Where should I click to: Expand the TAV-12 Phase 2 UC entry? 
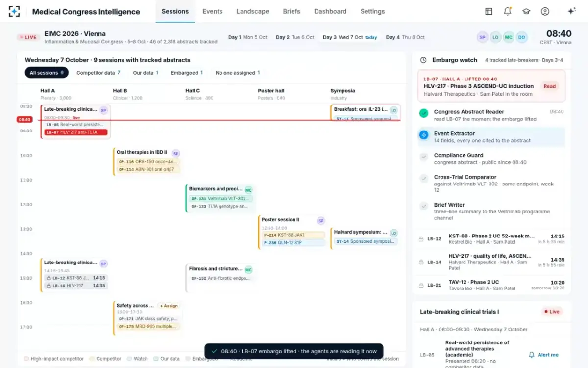[491, 285]
